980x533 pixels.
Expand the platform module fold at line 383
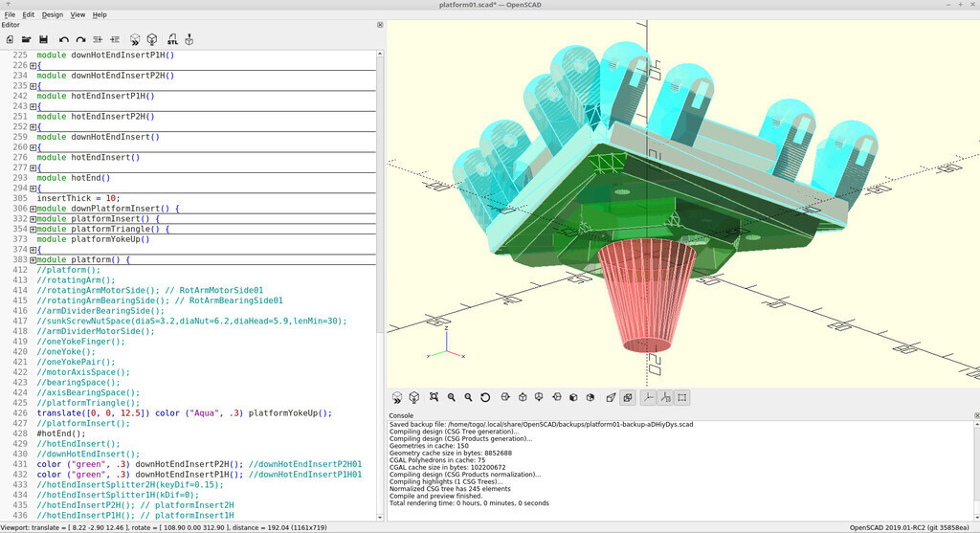(33, 260)
